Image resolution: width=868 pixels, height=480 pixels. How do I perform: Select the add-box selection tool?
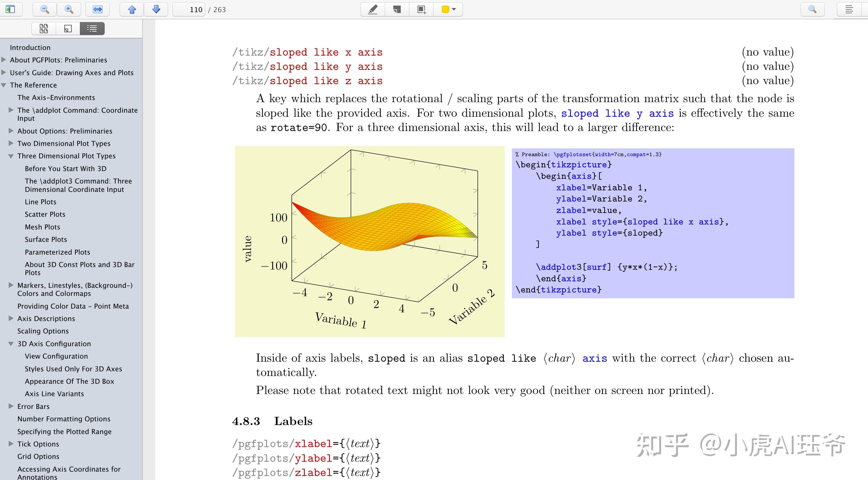421,9
